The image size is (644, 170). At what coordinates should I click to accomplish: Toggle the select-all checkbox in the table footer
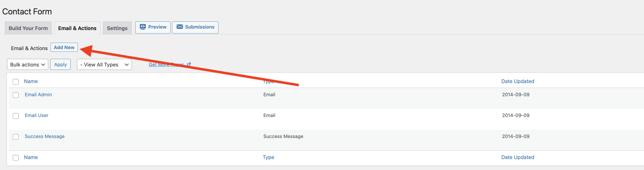(x=16, y=158)
